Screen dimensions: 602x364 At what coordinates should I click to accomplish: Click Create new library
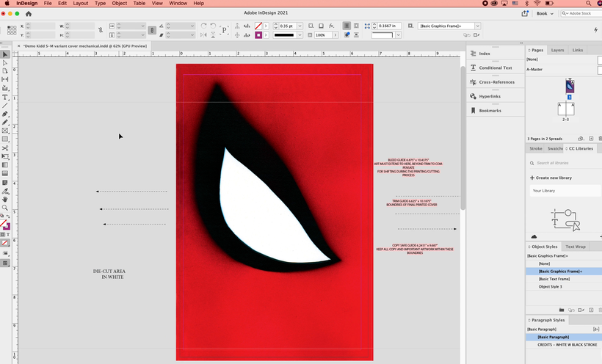551,178
